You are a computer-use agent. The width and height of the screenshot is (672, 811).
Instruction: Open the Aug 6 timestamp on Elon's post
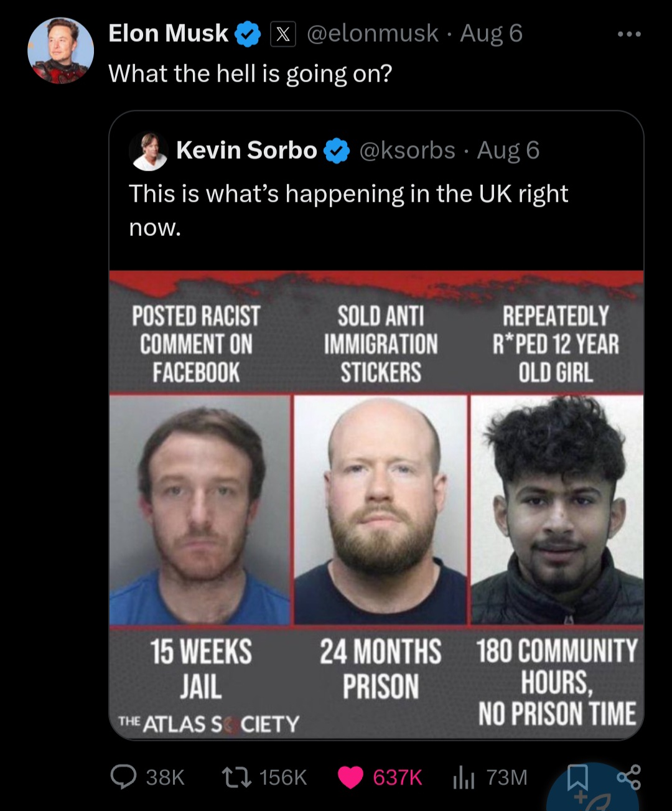click(490, 34)
